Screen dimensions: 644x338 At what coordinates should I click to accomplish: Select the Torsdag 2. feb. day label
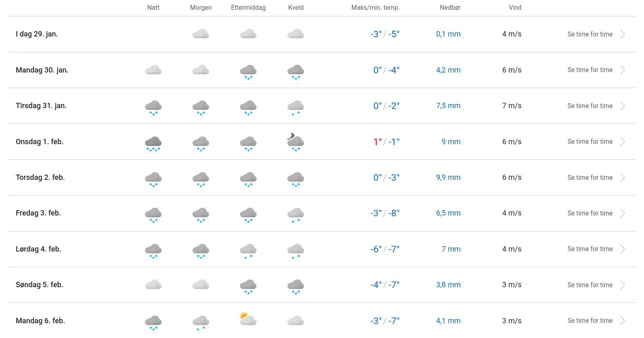(40, 177)
